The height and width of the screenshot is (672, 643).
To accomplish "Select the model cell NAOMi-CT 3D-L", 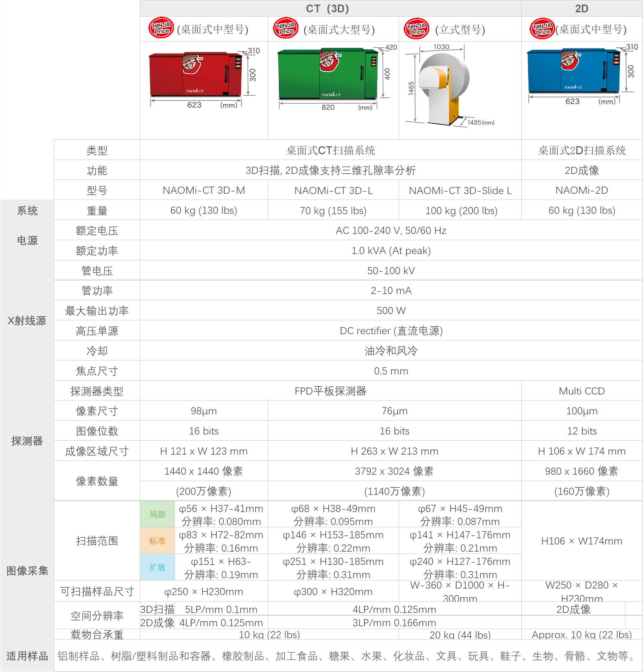I will pyautogui.click(x=333, y=190).
